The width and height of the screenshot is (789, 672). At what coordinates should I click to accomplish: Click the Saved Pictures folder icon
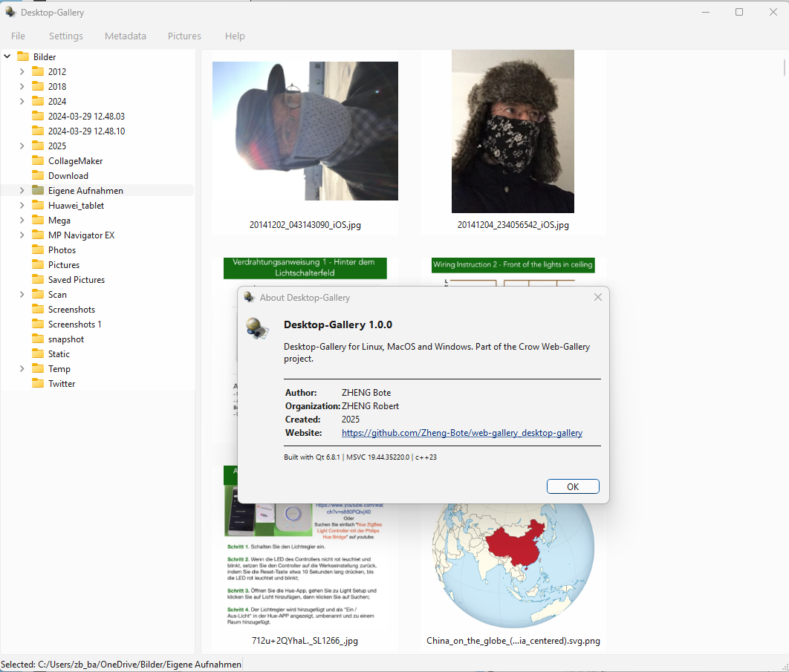point(38,279)
